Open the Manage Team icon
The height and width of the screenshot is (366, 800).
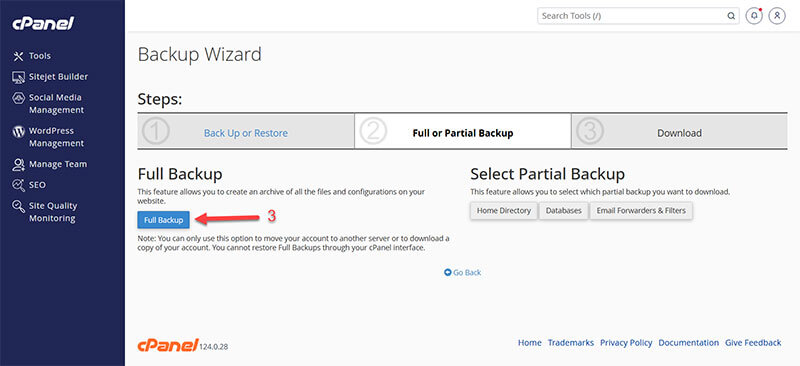18,164
